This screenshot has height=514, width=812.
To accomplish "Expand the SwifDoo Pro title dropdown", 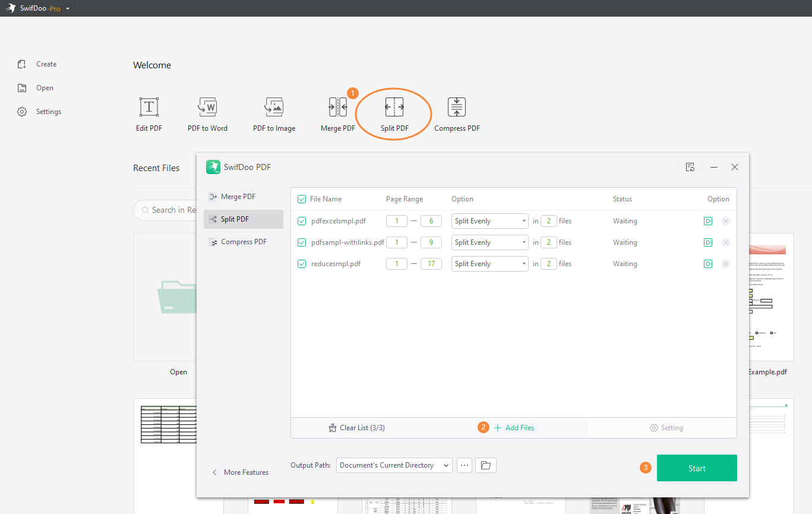I will [68, 9].
